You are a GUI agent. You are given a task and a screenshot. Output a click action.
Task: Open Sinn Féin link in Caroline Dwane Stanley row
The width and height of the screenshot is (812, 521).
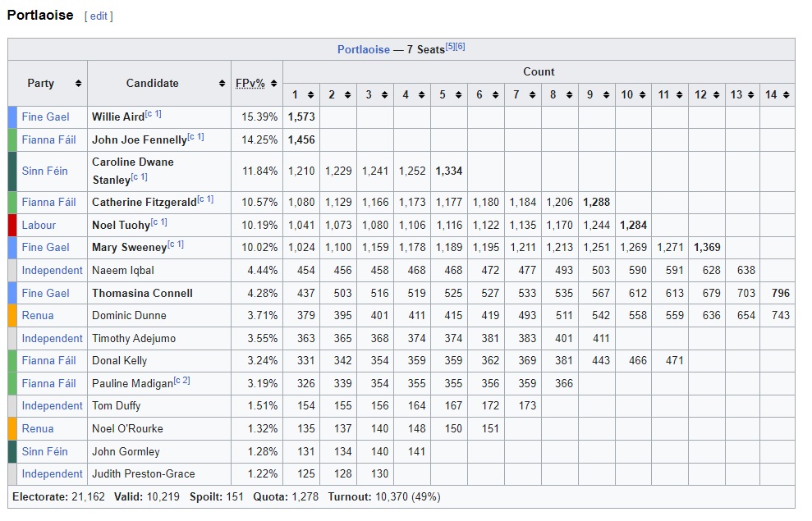(44, 171)
